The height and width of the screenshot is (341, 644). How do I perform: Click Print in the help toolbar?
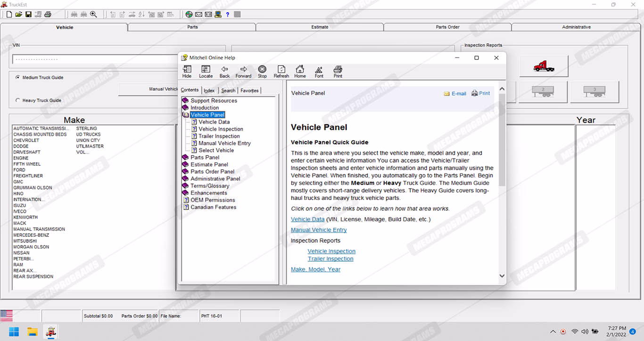click(338, 72)
